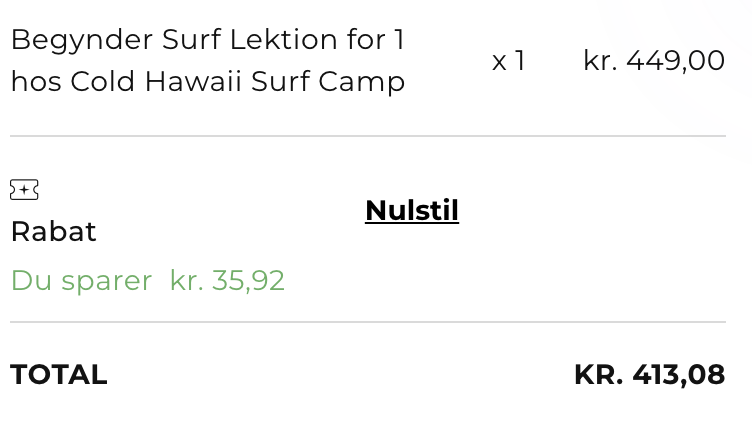Click the Begynder Surf Lektion product name
This screenshot has width=752, height=422.
pyautogui.click(x=207, y=41)
